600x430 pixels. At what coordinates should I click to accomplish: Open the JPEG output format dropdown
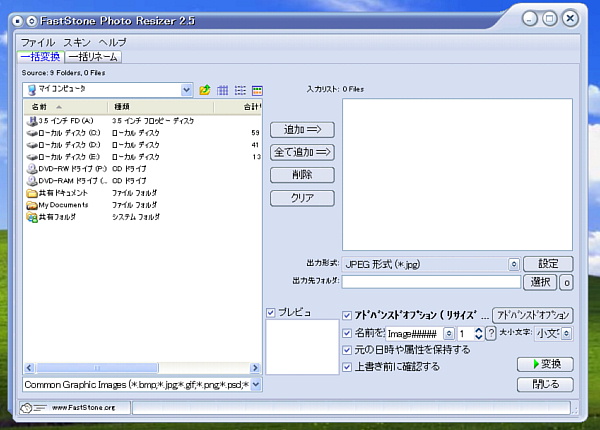coord(514,264)
